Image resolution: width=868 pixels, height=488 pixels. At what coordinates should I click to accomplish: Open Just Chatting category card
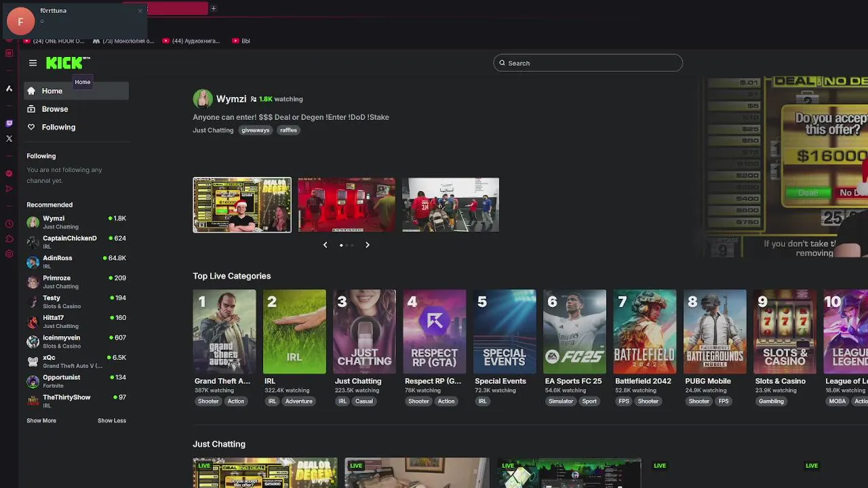pos(364,332)
